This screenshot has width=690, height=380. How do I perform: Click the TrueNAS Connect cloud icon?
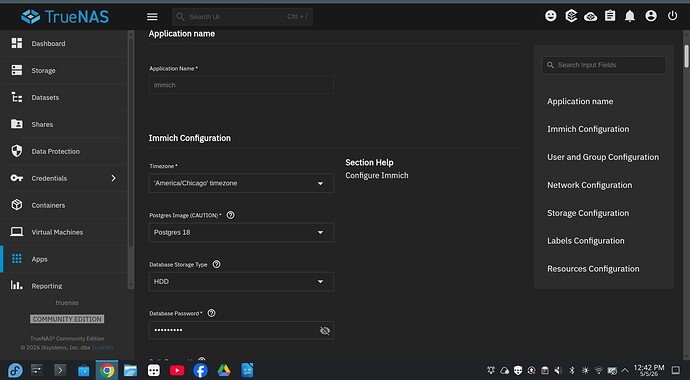tap(591, 17)
